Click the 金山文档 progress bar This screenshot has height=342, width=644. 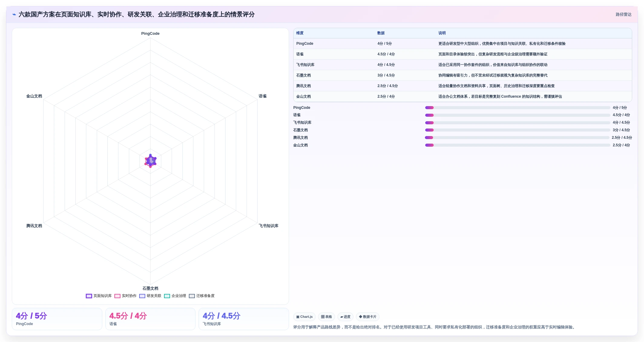pos(517,145)
